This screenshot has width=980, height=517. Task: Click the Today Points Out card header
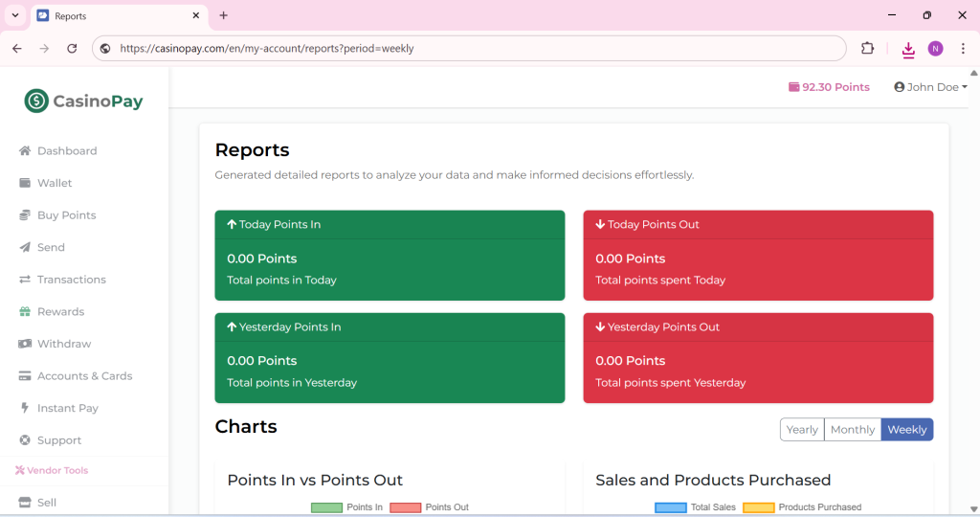[x=758, y=224]
